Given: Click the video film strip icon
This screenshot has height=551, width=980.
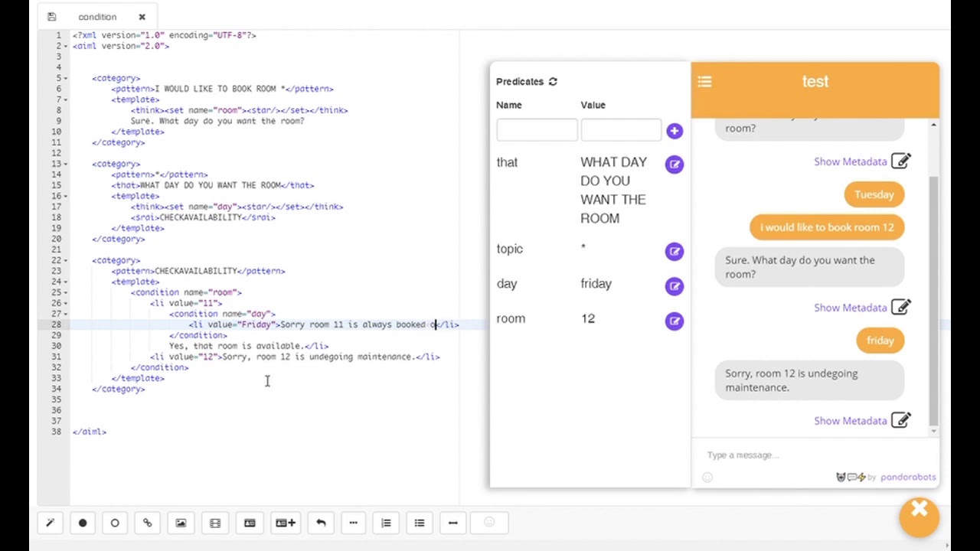Looking at the screenshot, I should pyautogui.click(x=215, y=523).
